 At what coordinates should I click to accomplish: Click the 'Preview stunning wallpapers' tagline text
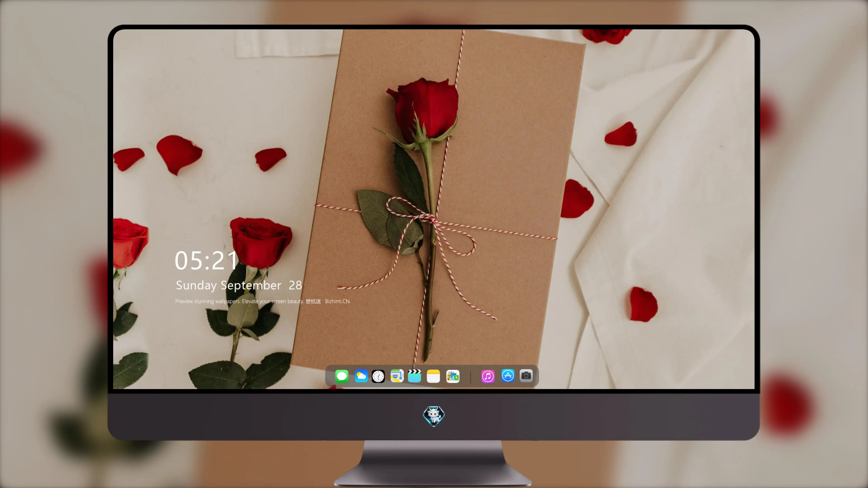262,301
